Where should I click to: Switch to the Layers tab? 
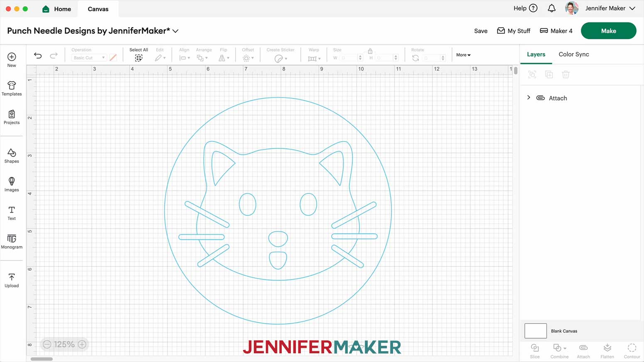click(536, 54)
